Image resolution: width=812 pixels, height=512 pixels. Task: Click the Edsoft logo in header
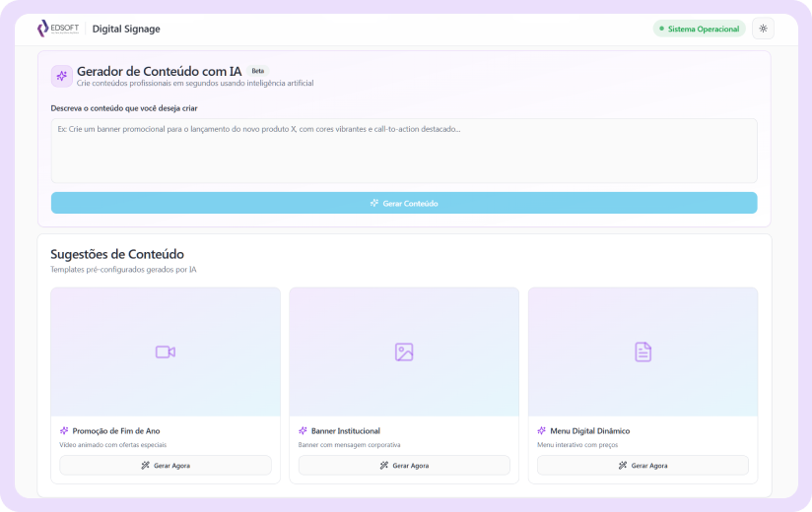[x=58, y=29]
